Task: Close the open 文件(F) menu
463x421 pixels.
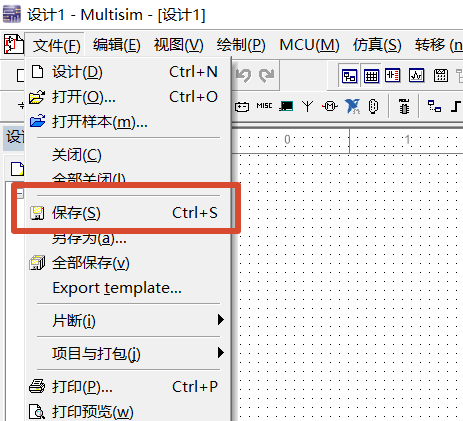Action: tap(56, 45)
